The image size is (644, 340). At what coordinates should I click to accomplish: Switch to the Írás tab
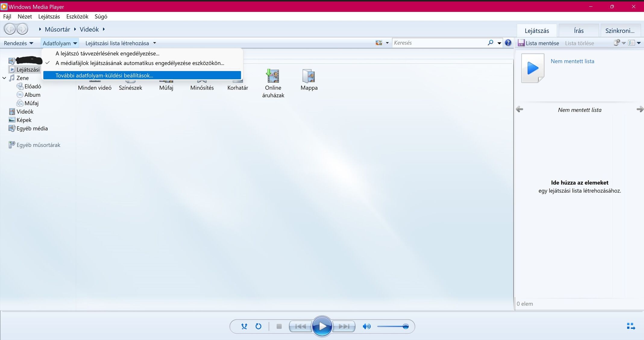pos(579,31)
